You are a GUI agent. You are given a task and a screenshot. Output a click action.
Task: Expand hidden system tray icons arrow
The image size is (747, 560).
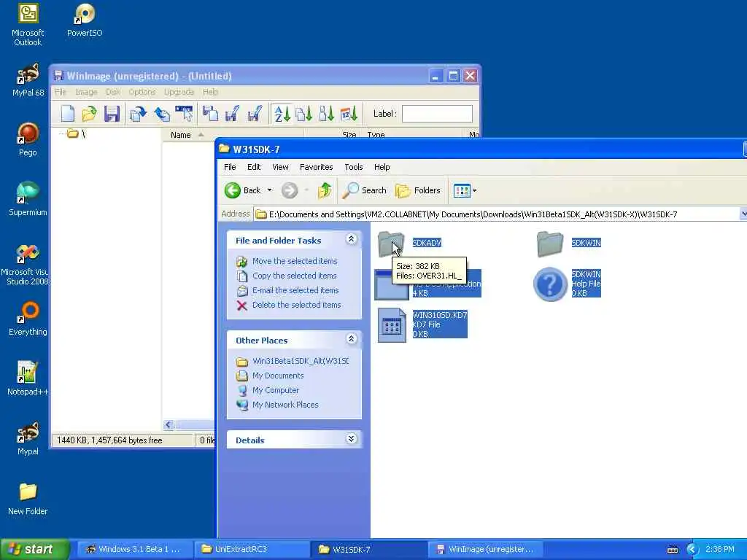pyautogui.click(x=692, y=550)
